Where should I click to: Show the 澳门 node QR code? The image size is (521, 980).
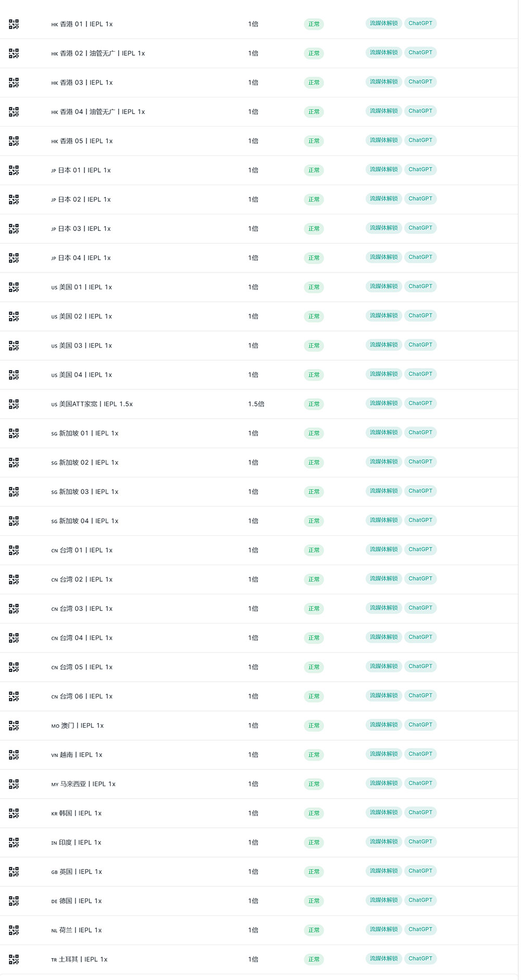14,725
